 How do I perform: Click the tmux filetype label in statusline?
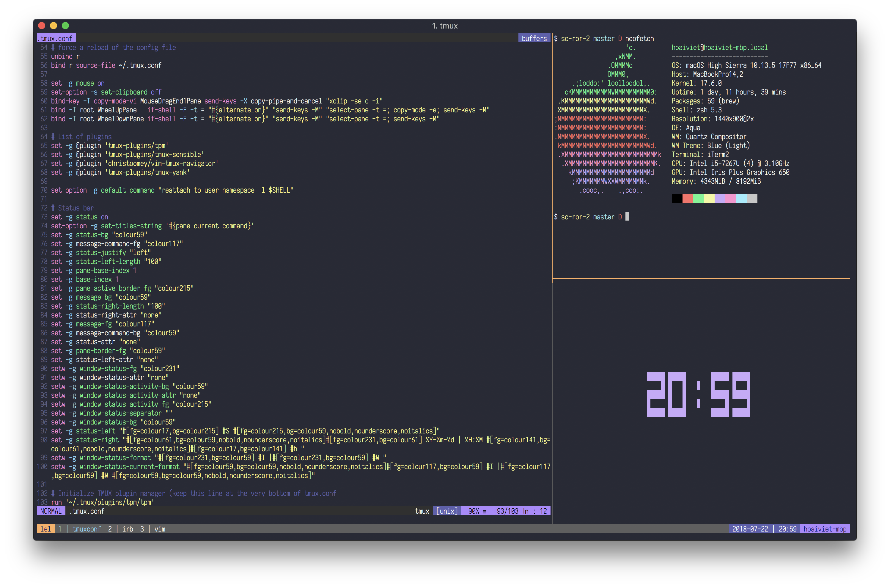(422, 511)
